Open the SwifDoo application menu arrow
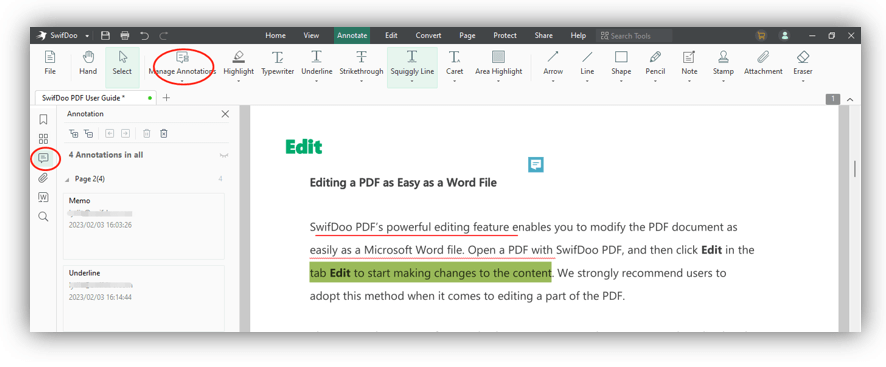 tap(88, 36)
